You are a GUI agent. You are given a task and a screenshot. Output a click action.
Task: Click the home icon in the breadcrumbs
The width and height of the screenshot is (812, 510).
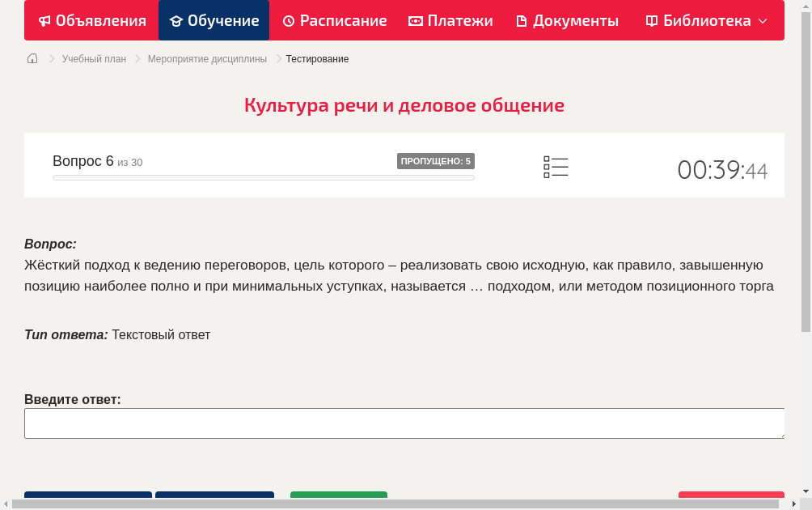(x=32, y=58)
